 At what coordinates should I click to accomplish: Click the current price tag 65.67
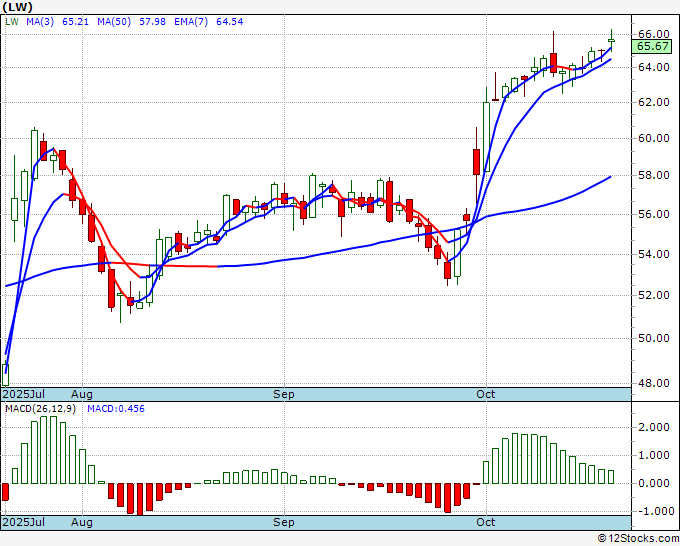(x=653, y=46)
